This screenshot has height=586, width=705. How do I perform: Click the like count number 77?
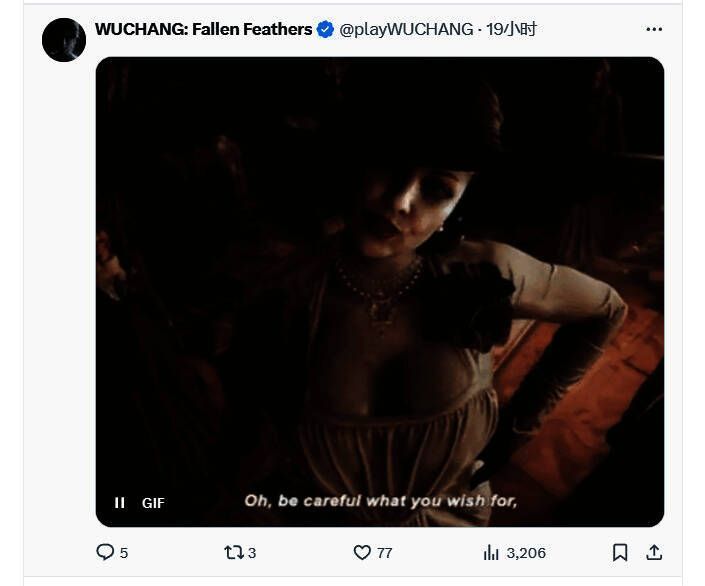pyautogui.click(x=385, y=552)
